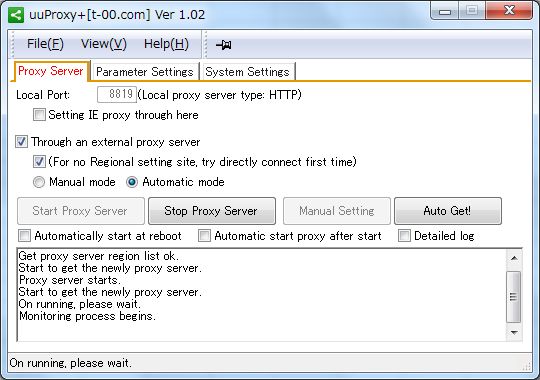The image size is (540, 380).
Task: Click the Local Port input field
Action: [117, 94]
